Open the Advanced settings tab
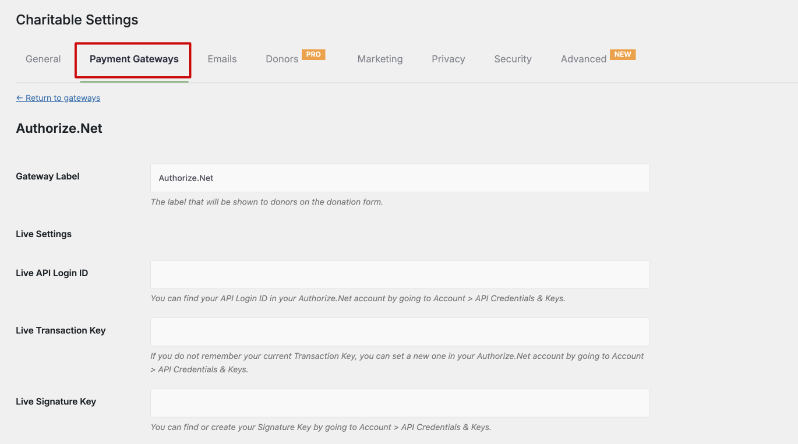 (583, 59)
